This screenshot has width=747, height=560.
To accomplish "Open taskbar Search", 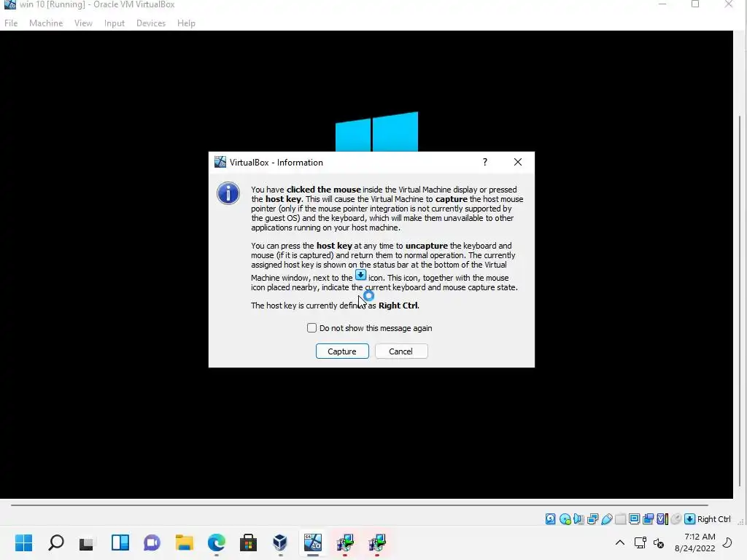I will pos(56,542).
